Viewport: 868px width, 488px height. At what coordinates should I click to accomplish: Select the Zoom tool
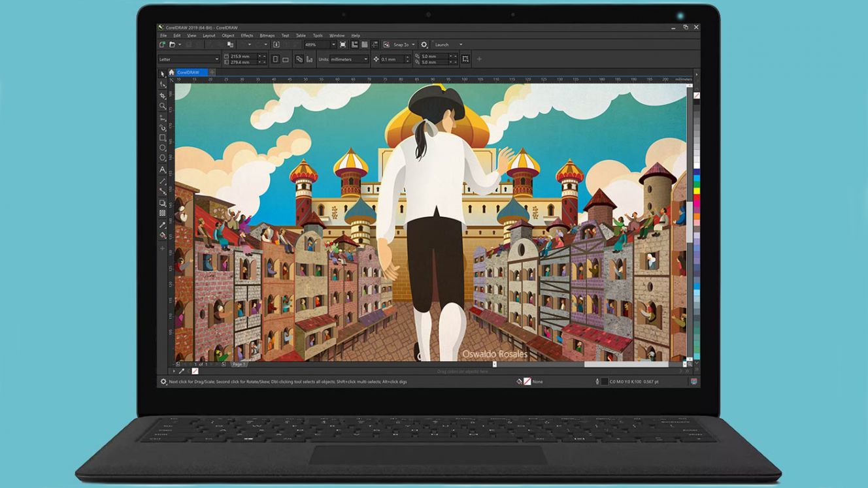point(163,106)
